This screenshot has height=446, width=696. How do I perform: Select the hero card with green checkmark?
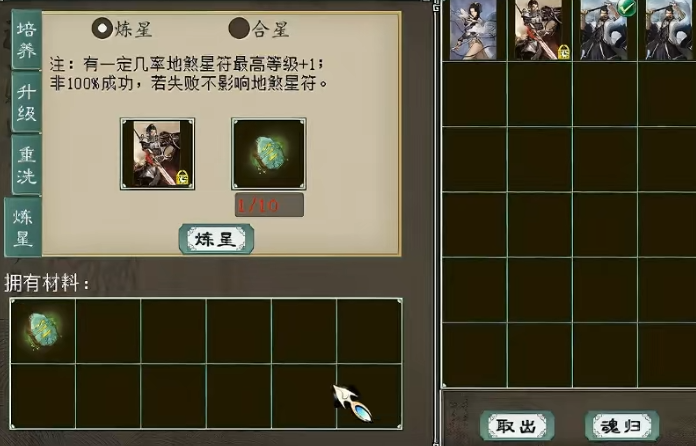coord(605,29)
